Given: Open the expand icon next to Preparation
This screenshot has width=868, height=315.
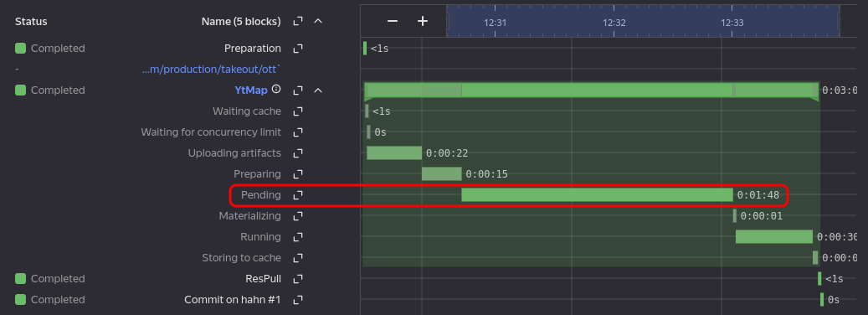Looking at the screenshot, I should click(298, 49).
